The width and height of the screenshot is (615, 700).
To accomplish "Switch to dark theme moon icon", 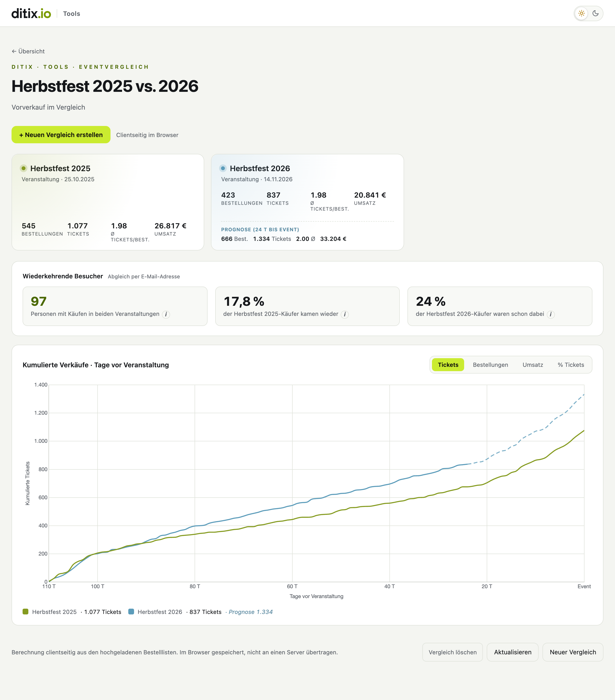I will click(596, 13).
